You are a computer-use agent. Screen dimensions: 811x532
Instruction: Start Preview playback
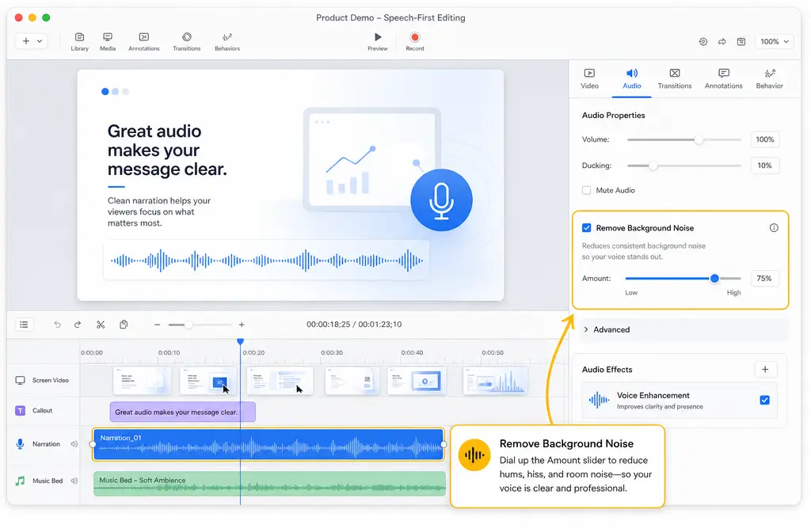tap(378, 41)
